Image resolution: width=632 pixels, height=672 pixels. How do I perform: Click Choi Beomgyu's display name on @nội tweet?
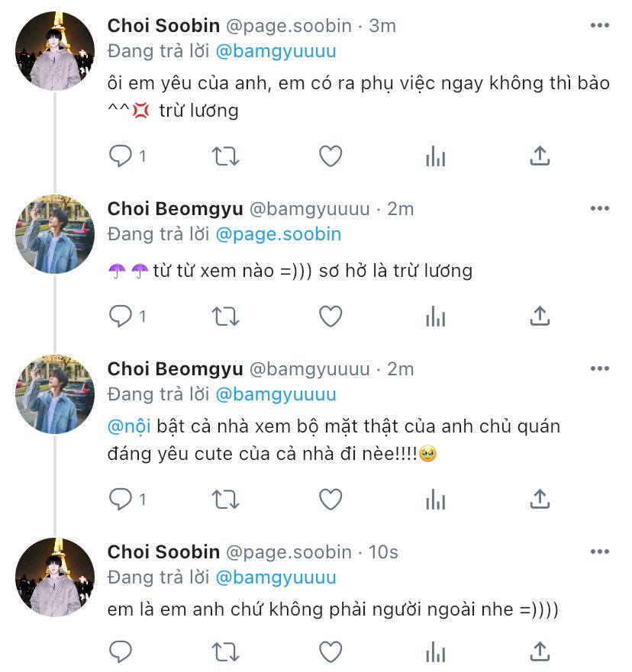(175, 369)
